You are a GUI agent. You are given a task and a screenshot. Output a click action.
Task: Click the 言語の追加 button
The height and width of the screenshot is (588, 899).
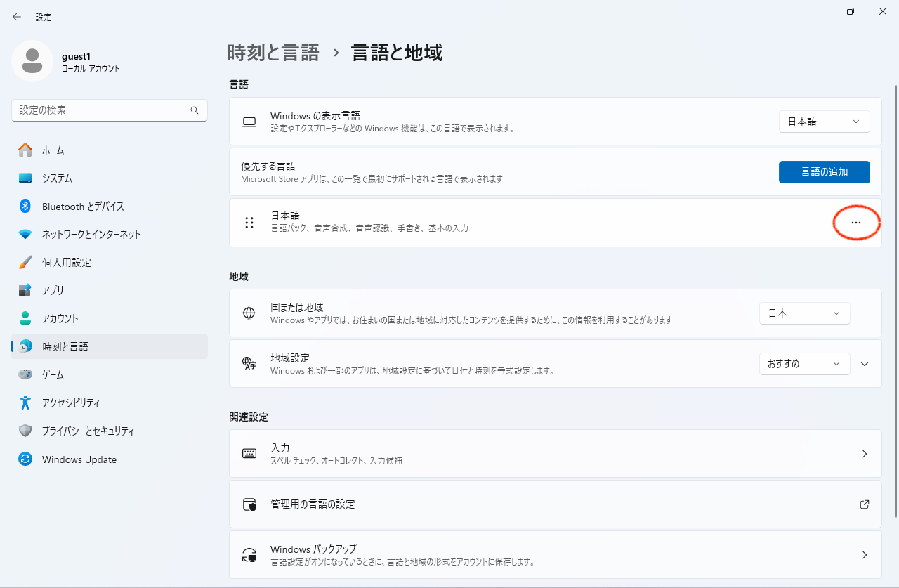tap(825, 172)
